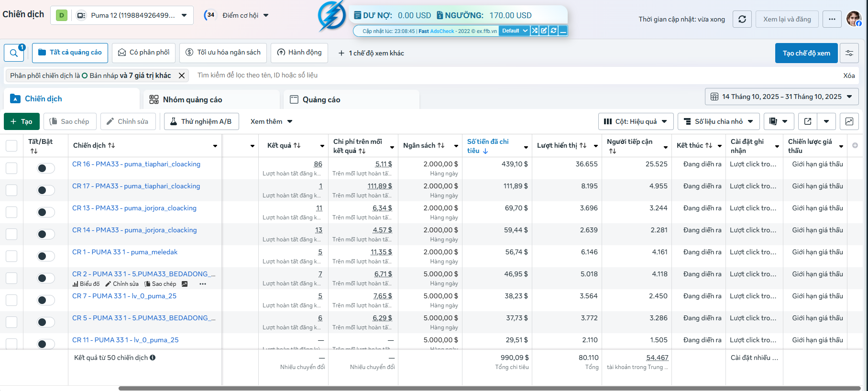Open the Số liệu chia nhỏ breakdown dropdown
The height and width of the screenshot is (391, 868).
tap(719, 121)
